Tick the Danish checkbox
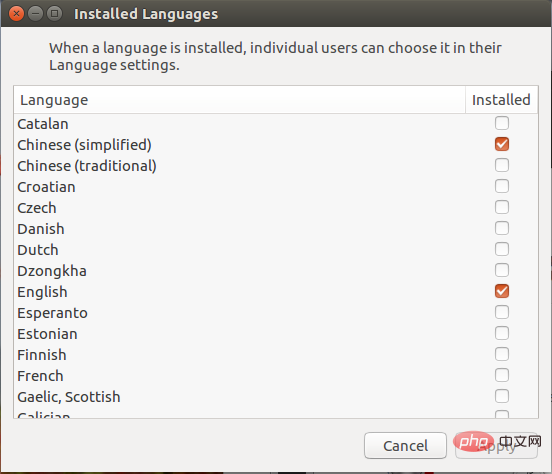 coord(502,228)
